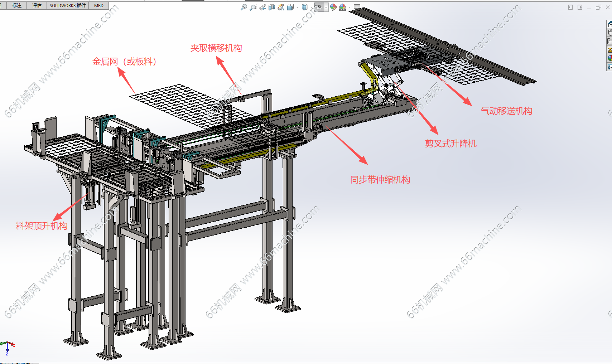Viewport: 612px width, 364px height.
Task: Open the 标注 tab
Action: (x=17, y=5)
